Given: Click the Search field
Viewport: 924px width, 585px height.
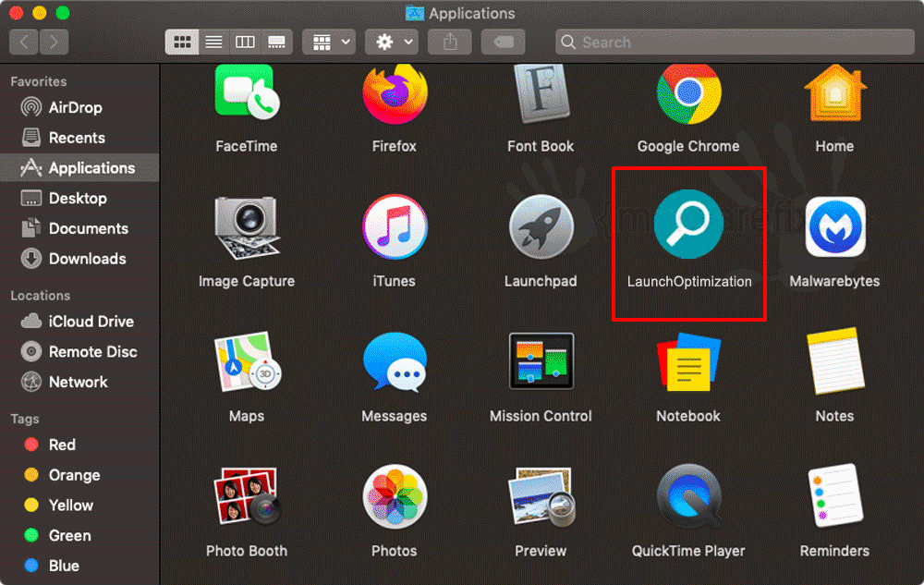Looking at the screenshot, I should point(735,43).
